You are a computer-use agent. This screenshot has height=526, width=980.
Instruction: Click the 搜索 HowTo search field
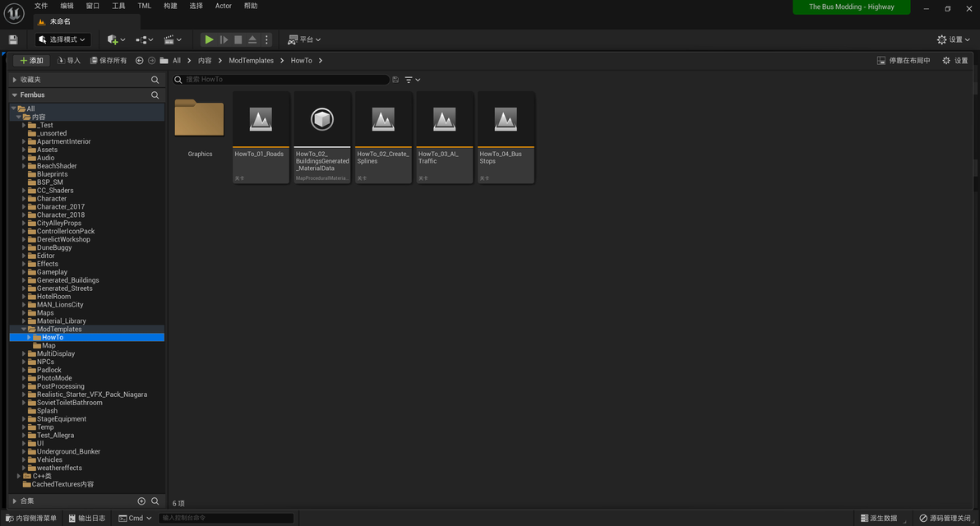coord(280,80)
